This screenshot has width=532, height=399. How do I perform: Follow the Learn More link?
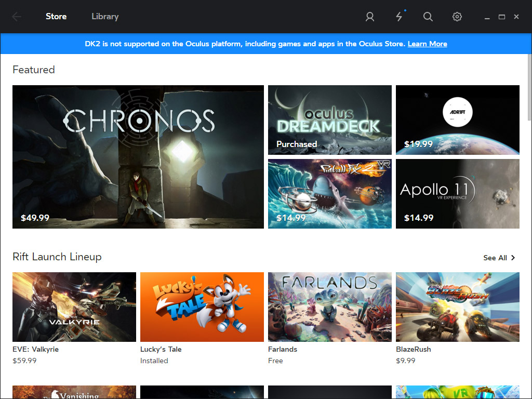pos(427,44)
